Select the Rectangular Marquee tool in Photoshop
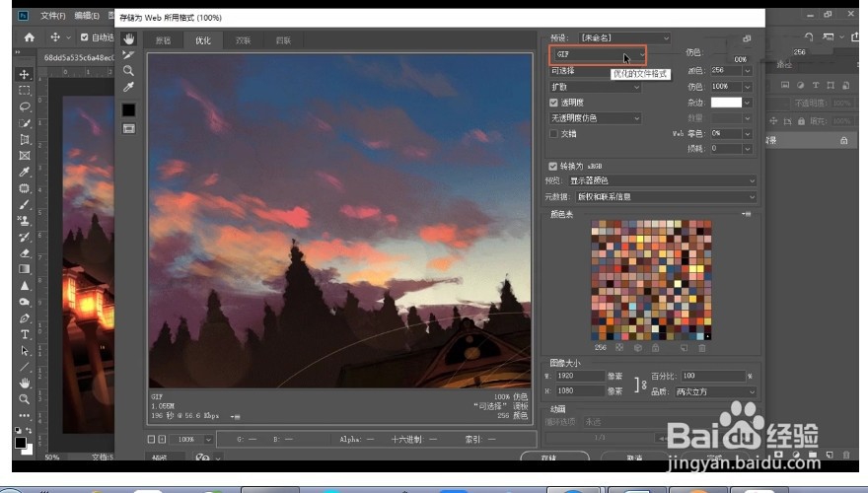Viewport: 868px width, 493px height. click(x=25, y=90)
